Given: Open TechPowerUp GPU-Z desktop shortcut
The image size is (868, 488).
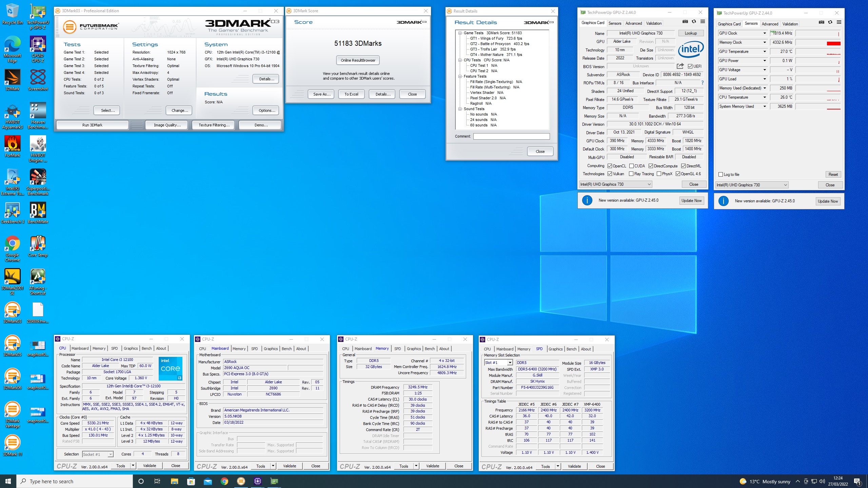Looking at the screenshot, I should click(x=38, y=17).
